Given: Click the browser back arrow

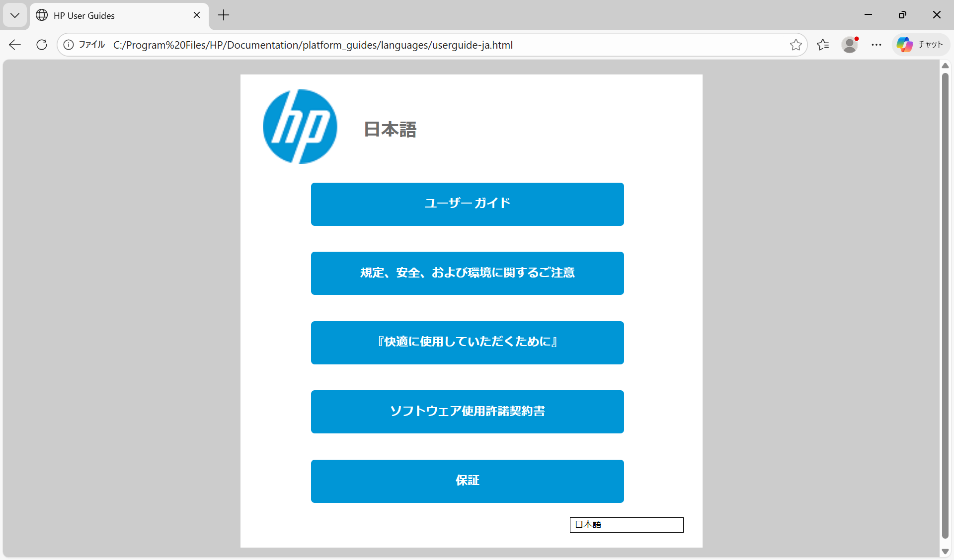Looking at the screenshot, I should coord(15,45).
